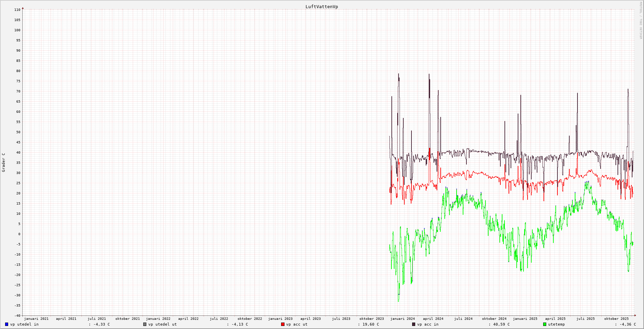644x329 pixels.
Task: Click the 'LuftVattenVp' chart title
Action: point(321,7)
